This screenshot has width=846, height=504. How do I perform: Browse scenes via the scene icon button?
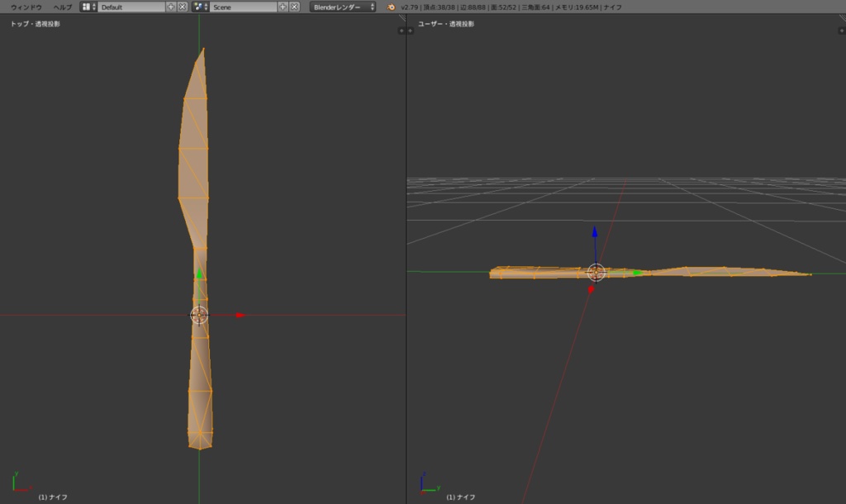[200, 7]
